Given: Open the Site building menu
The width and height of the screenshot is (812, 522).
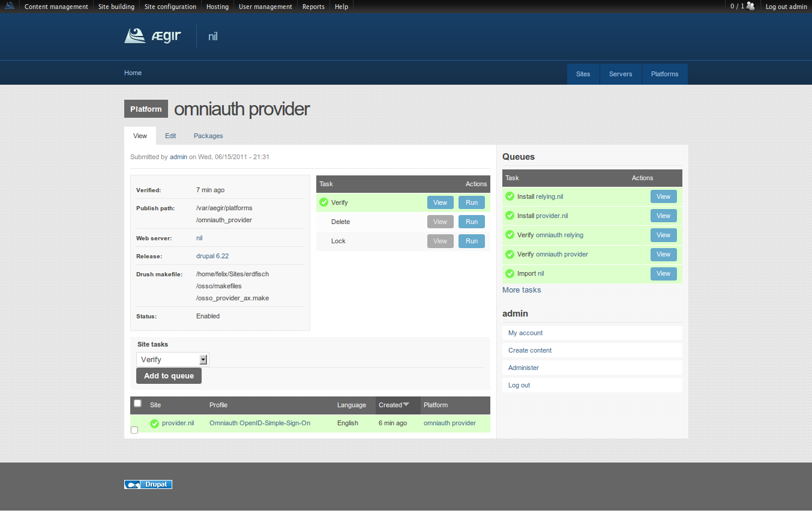Looking at the screenshot, I should (x=116, y=7).
